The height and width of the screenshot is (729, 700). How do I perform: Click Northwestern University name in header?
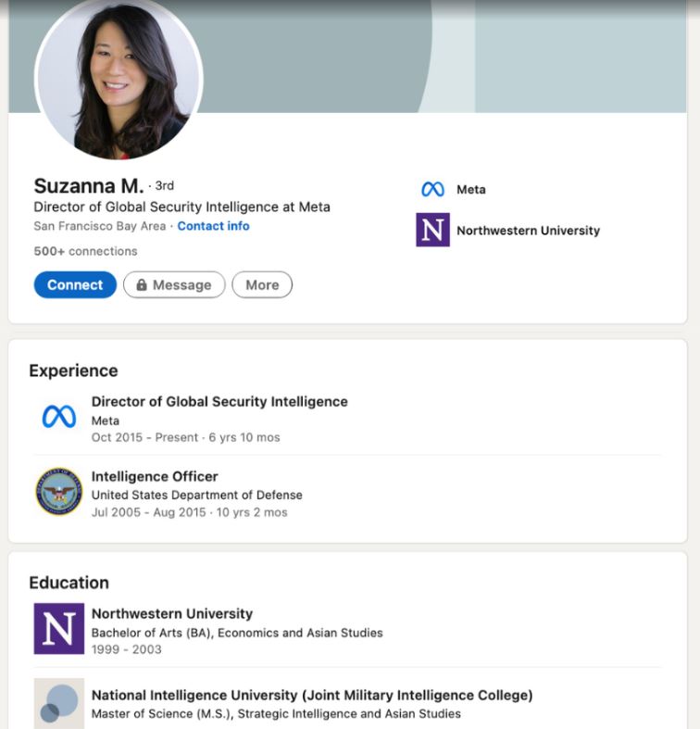click(528, 231)
